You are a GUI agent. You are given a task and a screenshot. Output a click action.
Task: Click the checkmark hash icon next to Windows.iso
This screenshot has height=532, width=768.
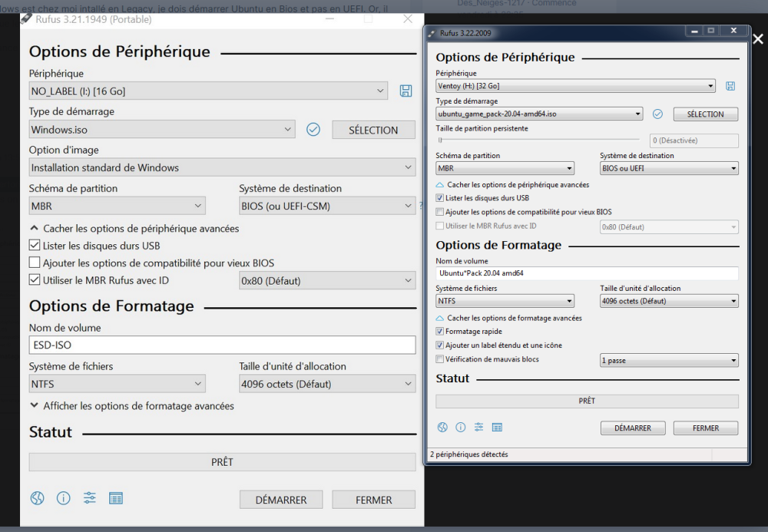[x=313, y=130]
